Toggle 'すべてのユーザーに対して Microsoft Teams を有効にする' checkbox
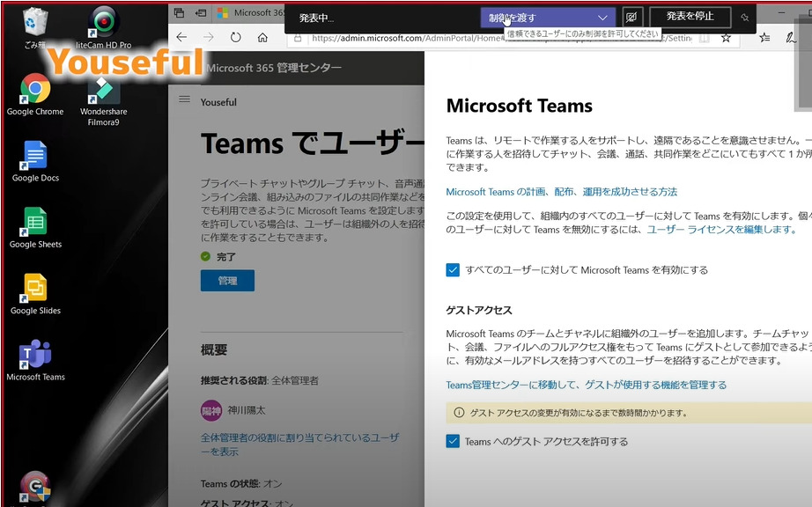812x507 pixels. [x=453, y=270]
